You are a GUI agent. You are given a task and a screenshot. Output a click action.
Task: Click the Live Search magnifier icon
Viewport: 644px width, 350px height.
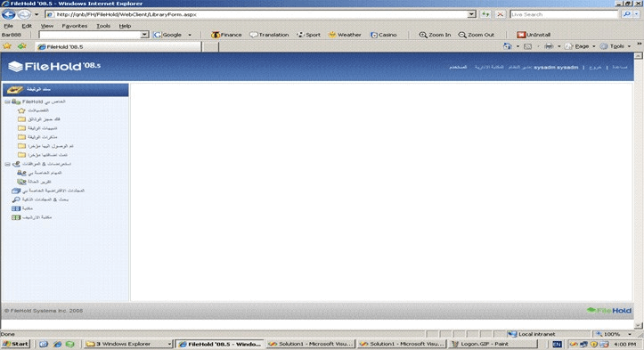point(626,14)
